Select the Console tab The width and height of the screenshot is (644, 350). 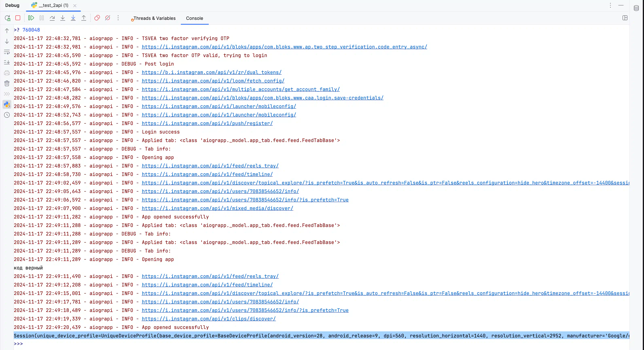click(x=195, y=18)
